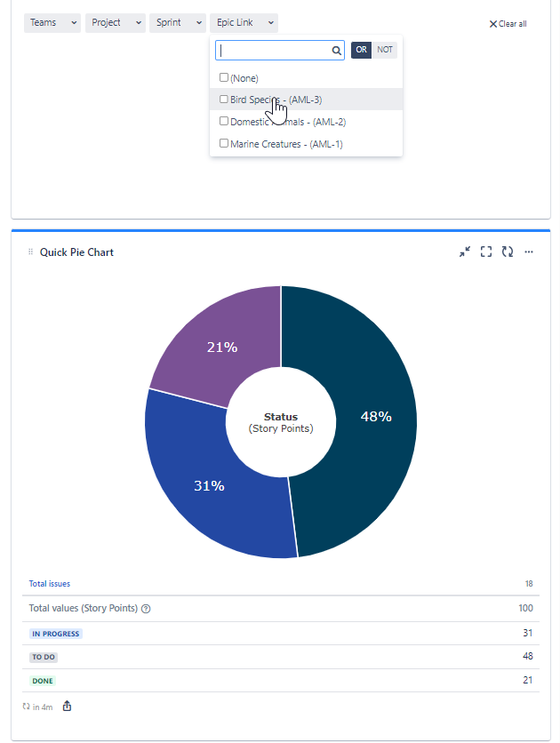Click the refresh icon on Quick Pie Chart
This screenshot has width=560, height=743.
(507, 252)
